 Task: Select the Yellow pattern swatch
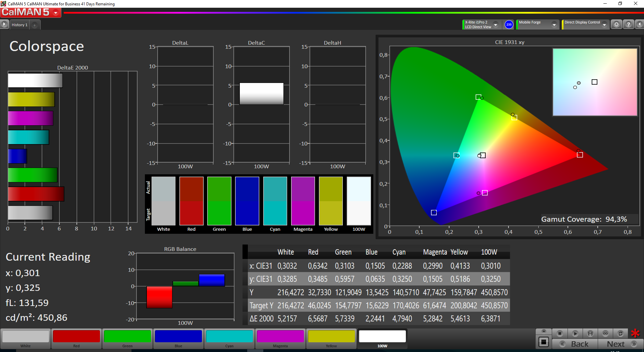(331, 339)
